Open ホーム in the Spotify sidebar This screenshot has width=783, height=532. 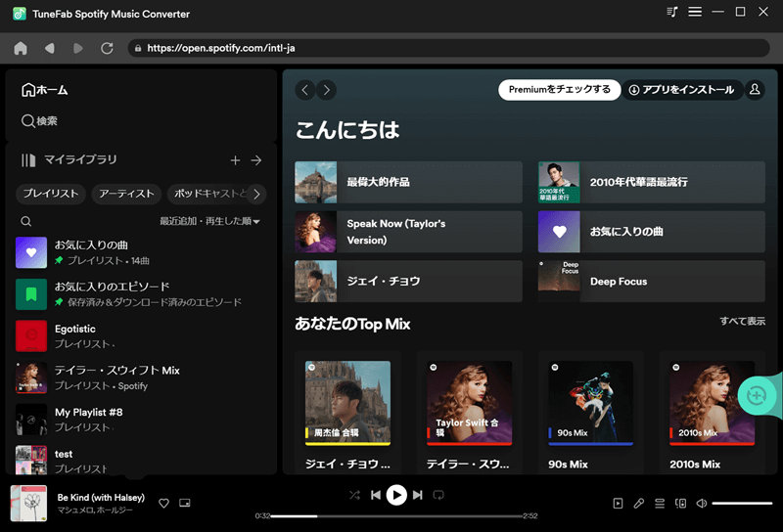coord(45,90)
